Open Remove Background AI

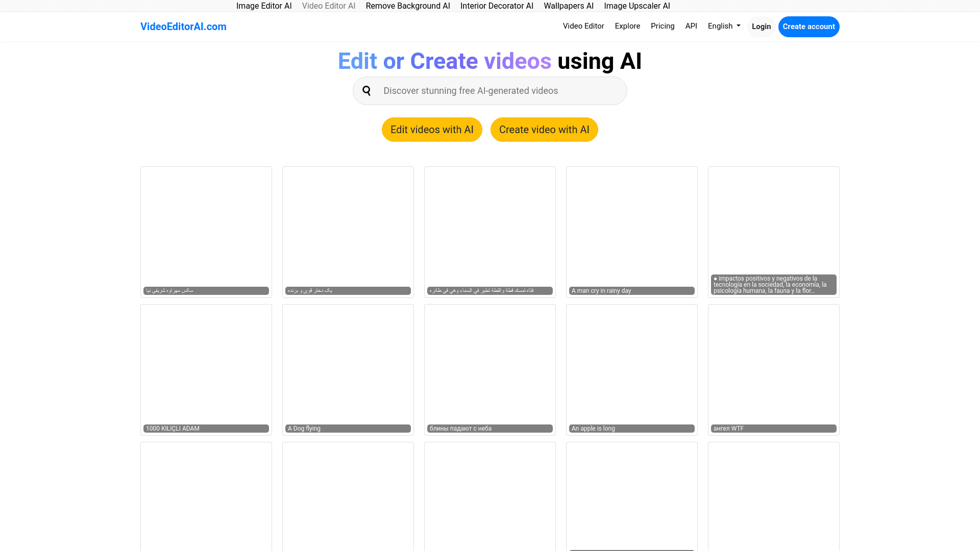(408, 6)
